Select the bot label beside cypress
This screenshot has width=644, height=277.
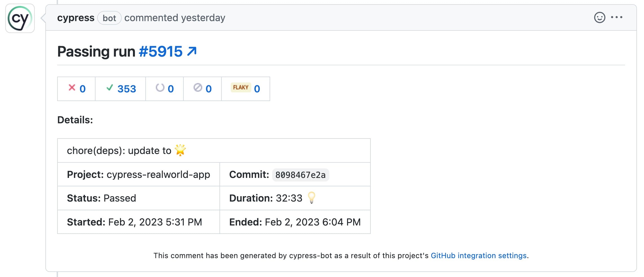[x=109, y=18]
